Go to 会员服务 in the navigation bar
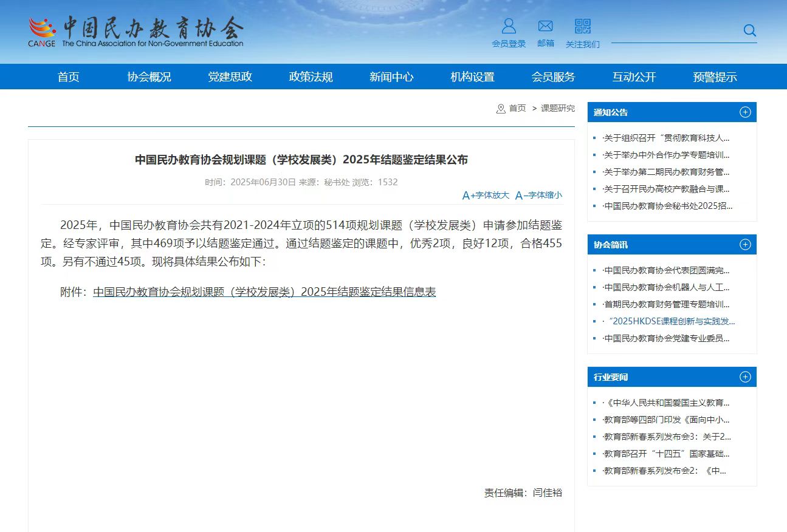 pyautogui.click(x=553, y=77)
